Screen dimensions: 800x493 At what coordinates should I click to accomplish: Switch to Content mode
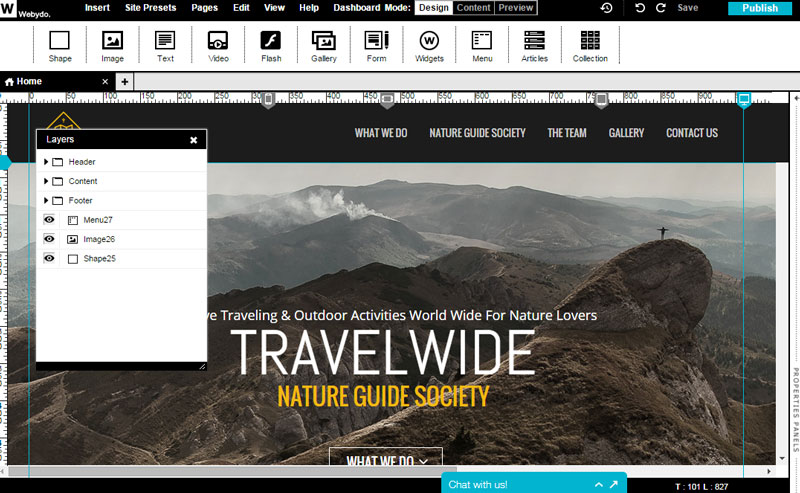(x=473, y=8)
